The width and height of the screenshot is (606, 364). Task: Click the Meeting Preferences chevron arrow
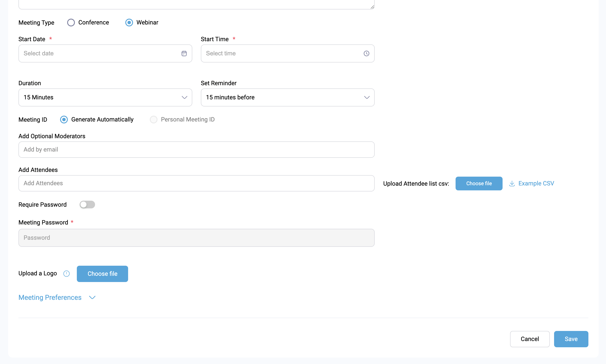point(92,297)
